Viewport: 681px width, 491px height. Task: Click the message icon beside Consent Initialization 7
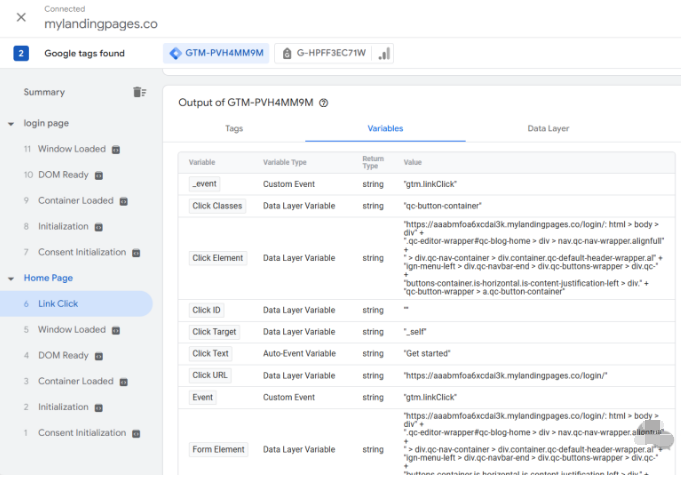coord(135,253)
